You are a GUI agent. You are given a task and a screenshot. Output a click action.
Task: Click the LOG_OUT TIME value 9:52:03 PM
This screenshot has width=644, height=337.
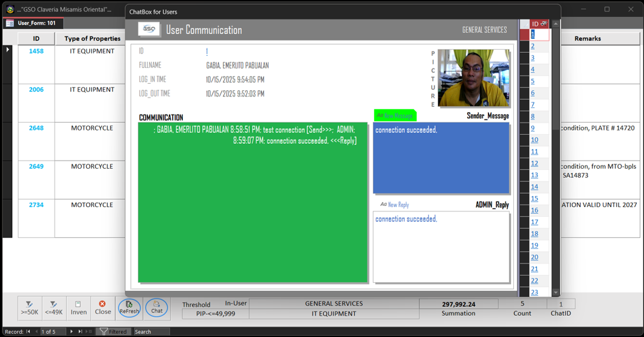(x=235, y=94)
